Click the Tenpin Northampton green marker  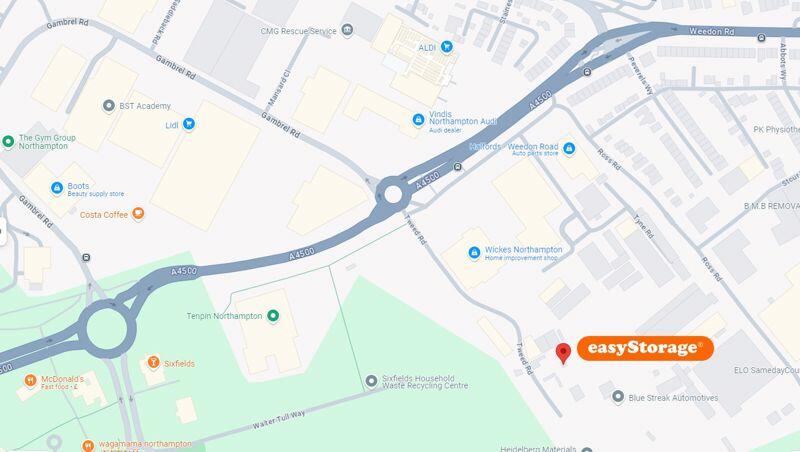273,316
